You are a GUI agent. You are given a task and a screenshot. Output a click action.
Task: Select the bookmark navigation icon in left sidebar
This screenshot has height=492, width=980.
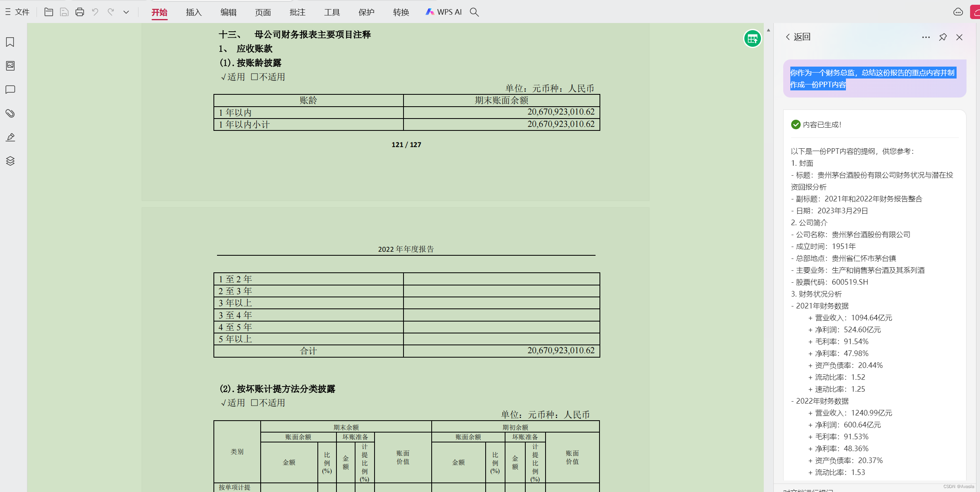[x=10, y=42]
